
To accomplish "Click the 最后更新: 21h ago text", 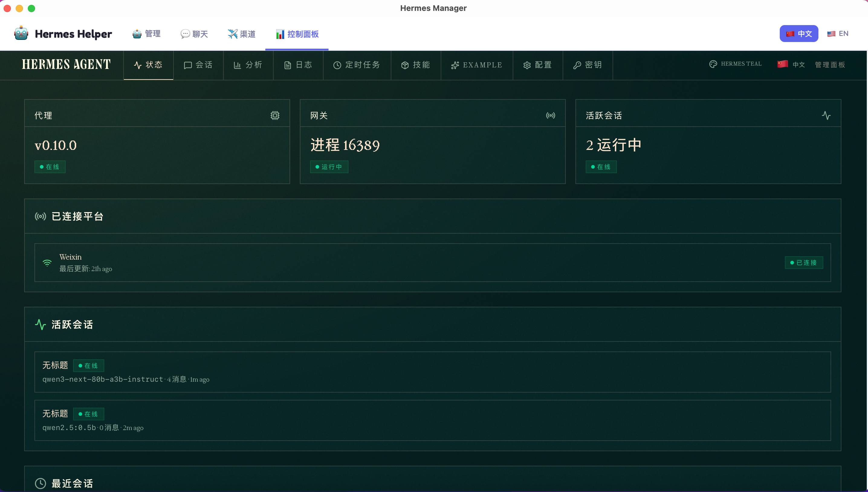I will click(86, 269).
